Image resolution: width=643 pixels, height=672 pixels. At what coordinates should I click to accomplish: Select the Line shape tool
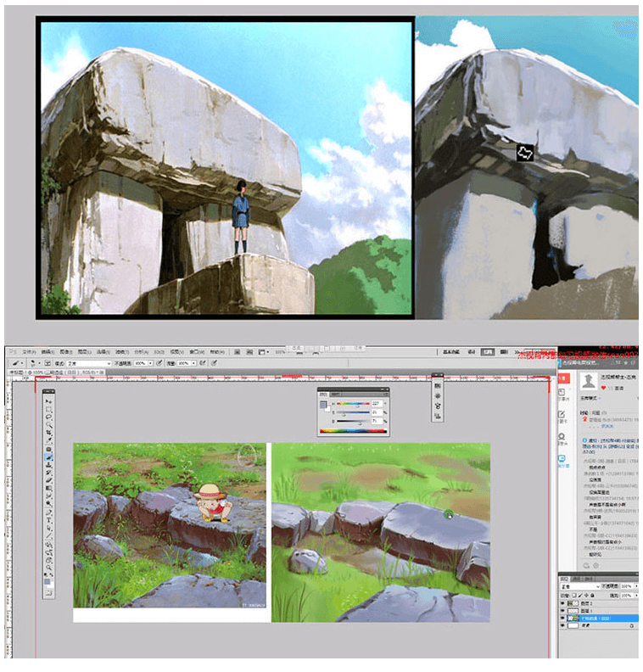click(x=49, y=535)
